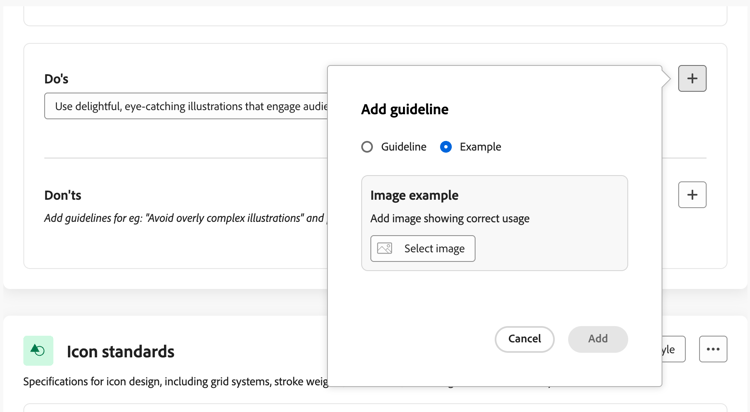Click the Add guideline dialog title

(404, 109)
